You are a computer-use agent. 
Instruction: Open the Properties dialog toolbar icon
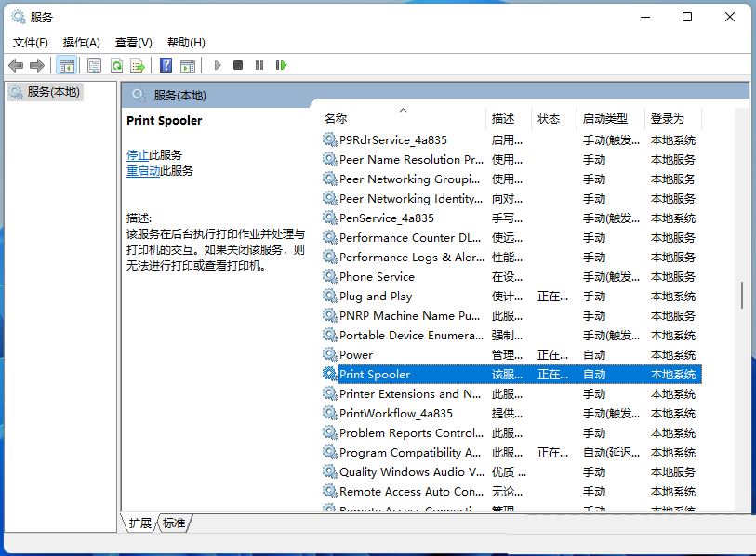[94, 65]
